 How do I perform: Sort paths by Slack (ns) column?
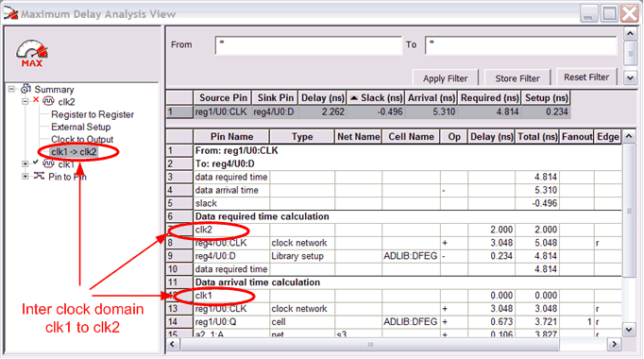(x=376, y=97)
